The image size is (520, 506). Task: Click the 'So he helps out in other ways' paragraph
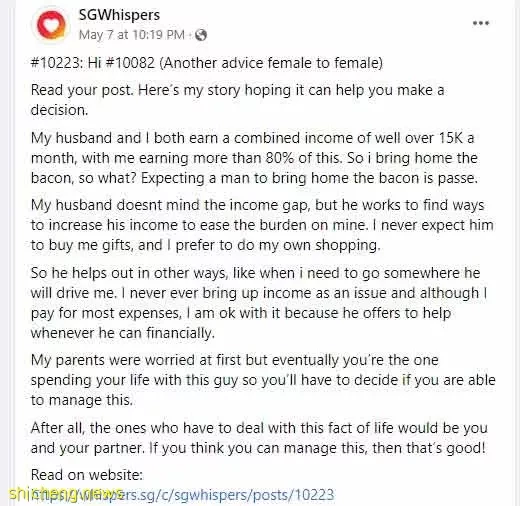coord(259,303)
